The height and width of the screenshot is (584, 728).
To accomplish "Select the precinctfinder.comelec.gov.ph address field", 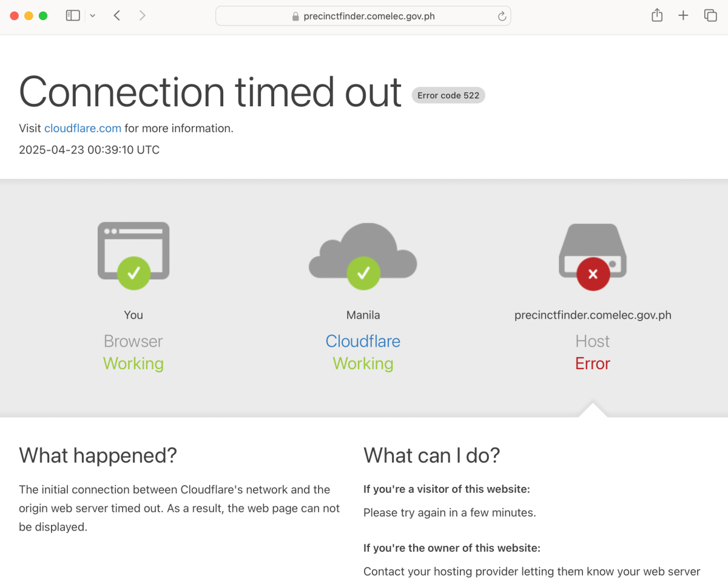I will [x=363, y=16].
